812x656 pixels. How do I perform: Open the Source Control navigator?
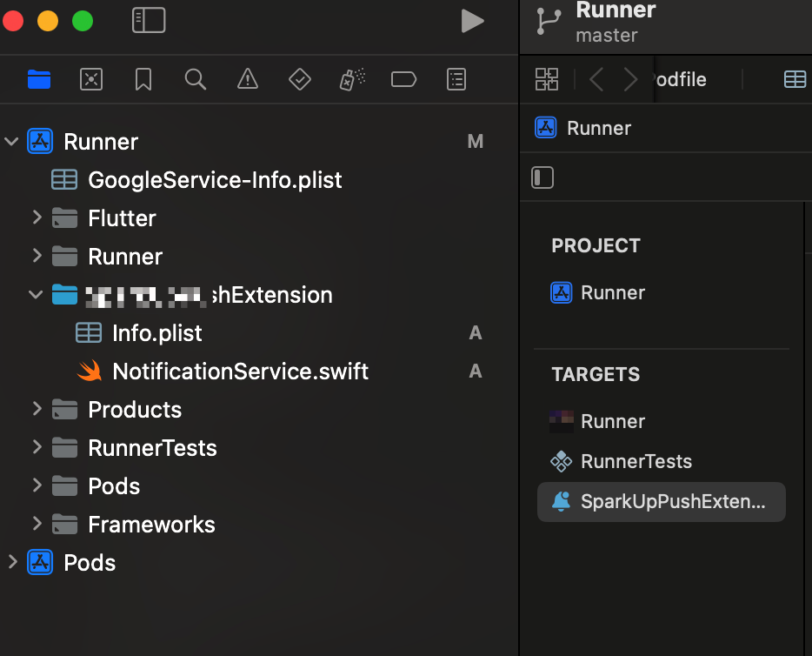pos(91,80)
